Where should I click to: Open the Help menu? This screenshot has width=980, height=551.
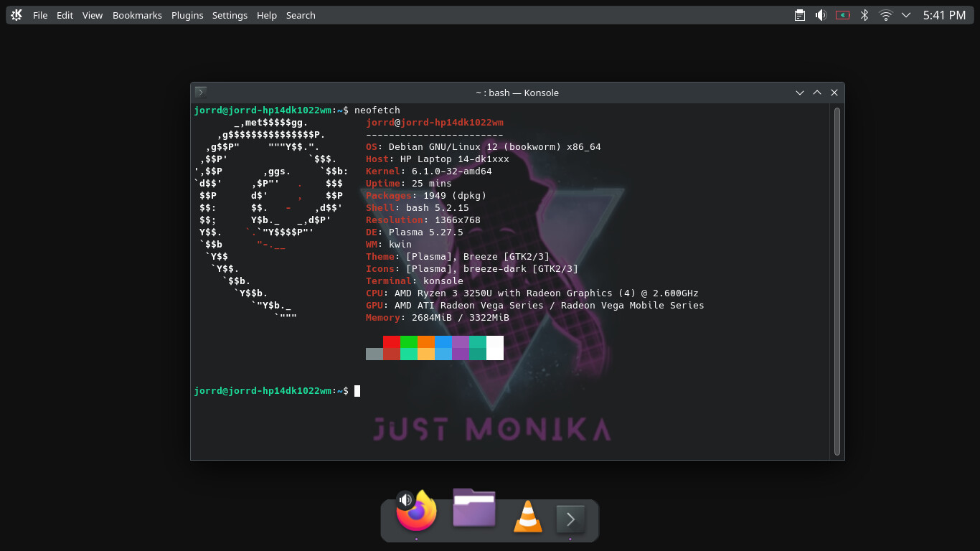(x=267, y=15)
